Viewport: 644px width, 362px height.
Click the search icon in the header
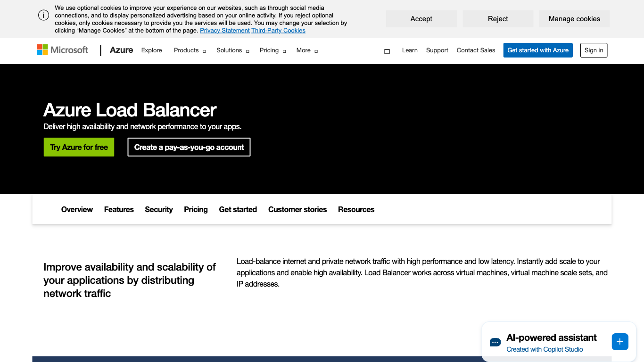click(387, 51)
